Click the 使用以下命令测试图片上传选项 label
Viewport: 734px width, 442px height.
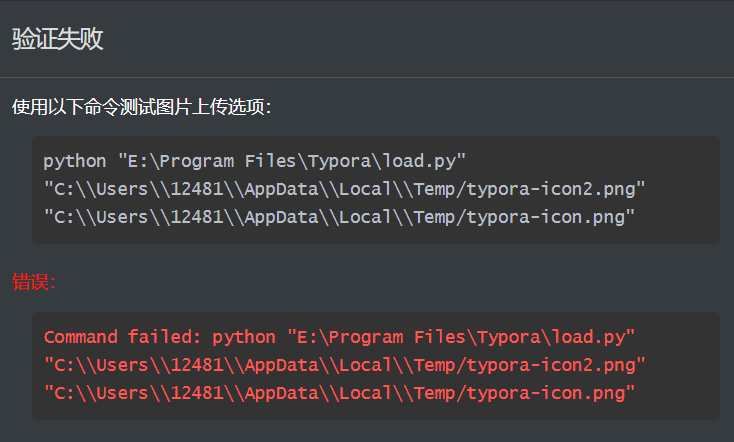click(141, 107)
